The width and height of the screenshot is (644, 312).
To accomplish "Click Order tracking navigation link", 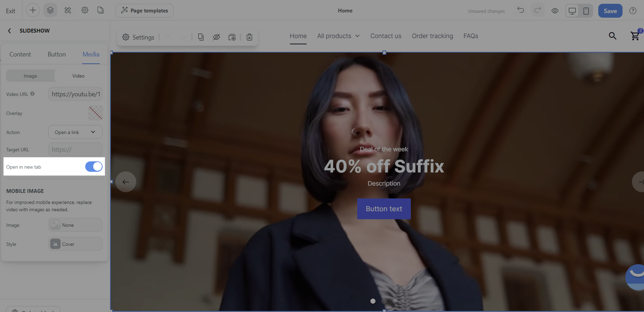I will (x=432, y=36).
